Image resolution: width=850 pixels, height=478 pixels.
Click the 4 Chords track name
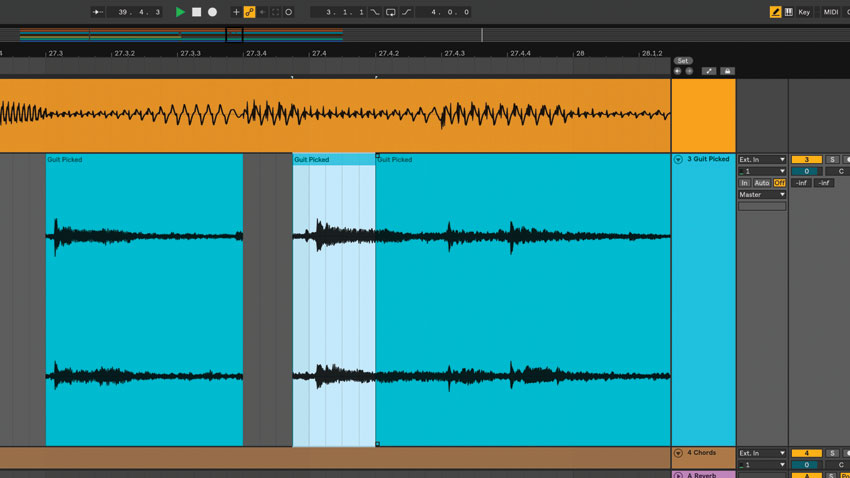(701, 453)
